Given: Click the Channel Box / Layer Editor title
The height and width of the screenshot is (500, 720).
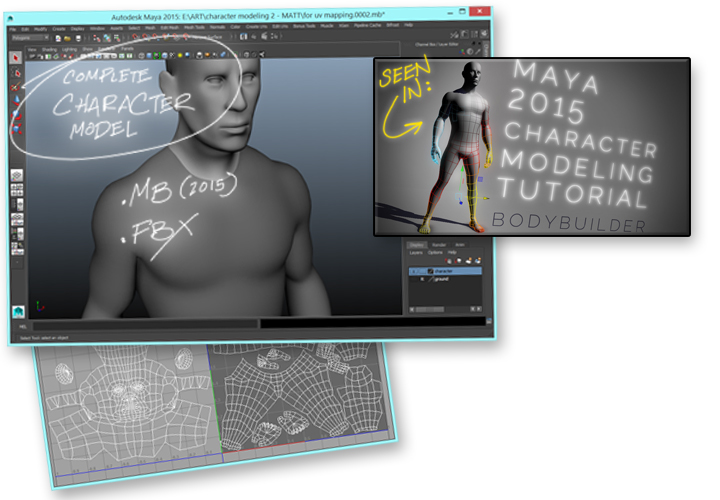Looking at the screenshot, I should pos(436,45).
